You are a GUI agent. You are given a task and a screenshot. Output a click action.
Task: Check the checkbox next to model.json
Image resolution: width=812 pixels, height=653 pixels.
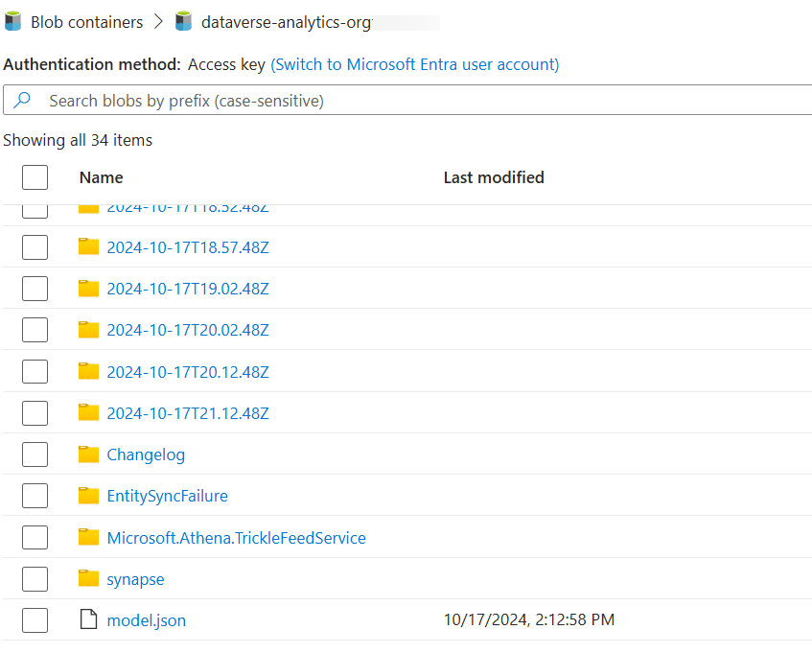[35, 619]
